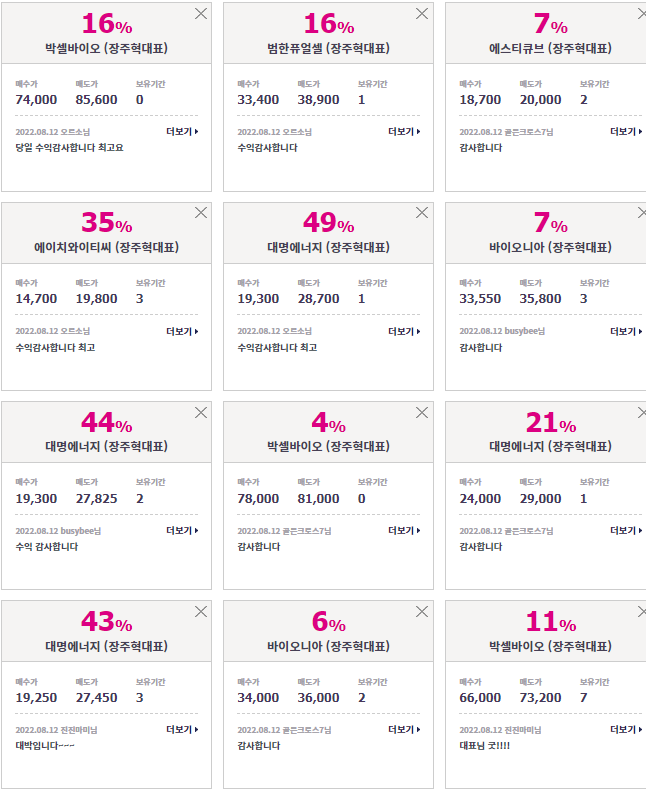Image resolution: width=672 pixels, height=798 pixels.
Task: Select the 에스티큐브 (장주혁대표) title
Action: (550, 48)
